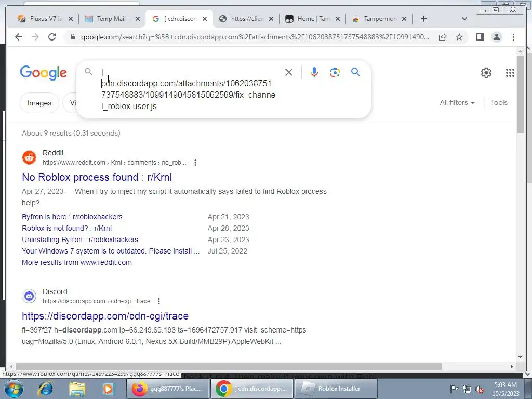Open the taskbar clock showing 5:03 AM
Screen dimensions: 532x399
coord(506,389)
